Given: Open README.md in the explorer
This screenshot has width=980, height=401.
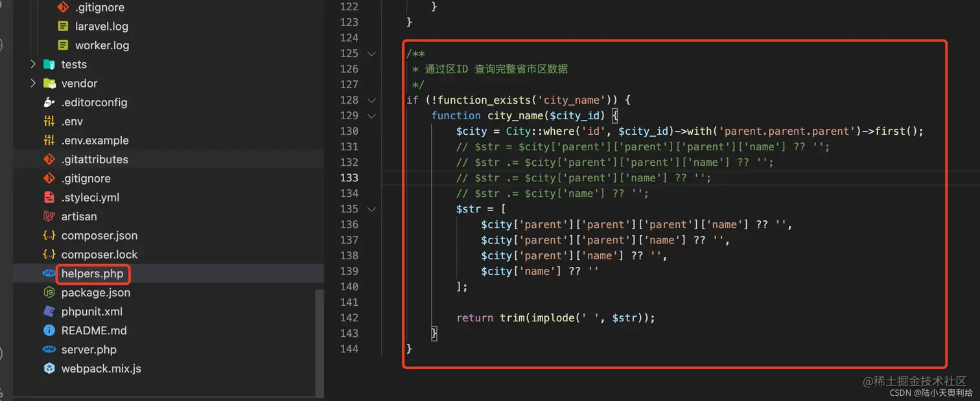Looking at the screenshot, I should (x=94, y=330).
